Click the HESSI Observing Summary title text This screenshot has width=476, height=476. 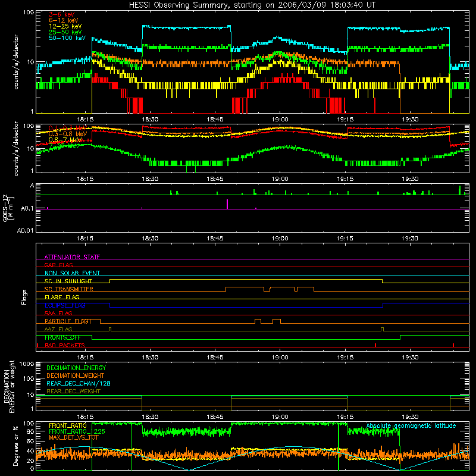(x=252, y=5)
